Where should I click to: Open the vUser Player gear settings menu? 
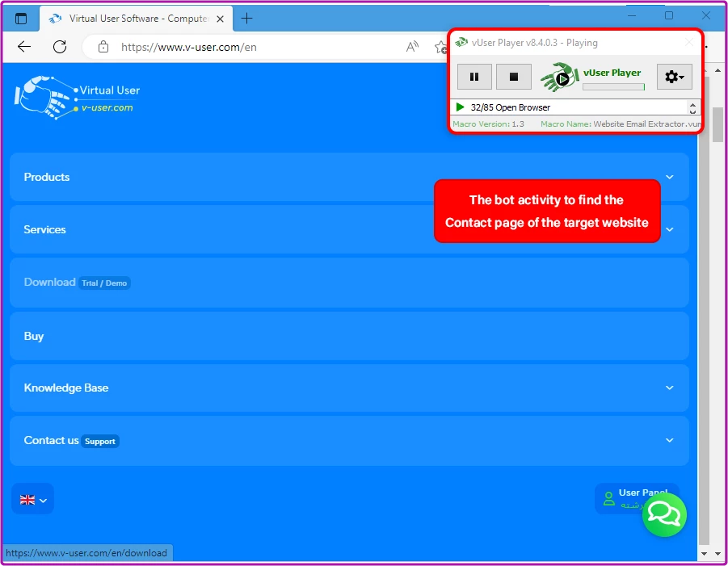[674, 77]
